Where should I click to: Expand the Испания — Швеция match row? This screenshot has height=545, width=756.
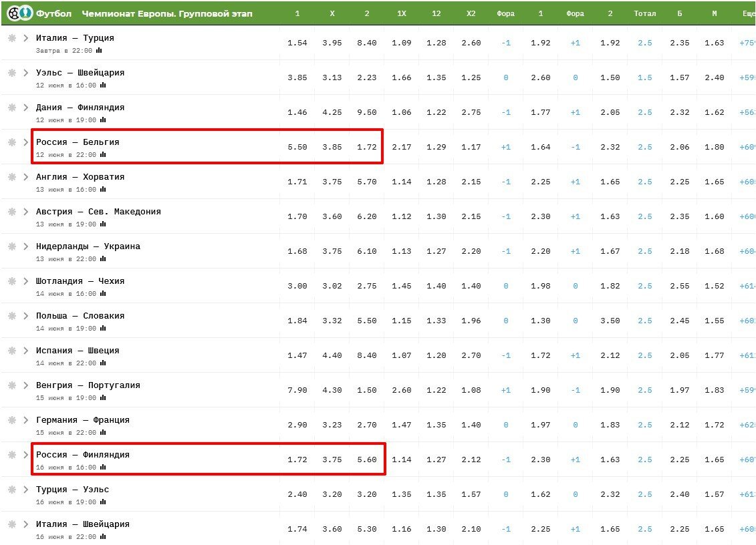(26, 351)
